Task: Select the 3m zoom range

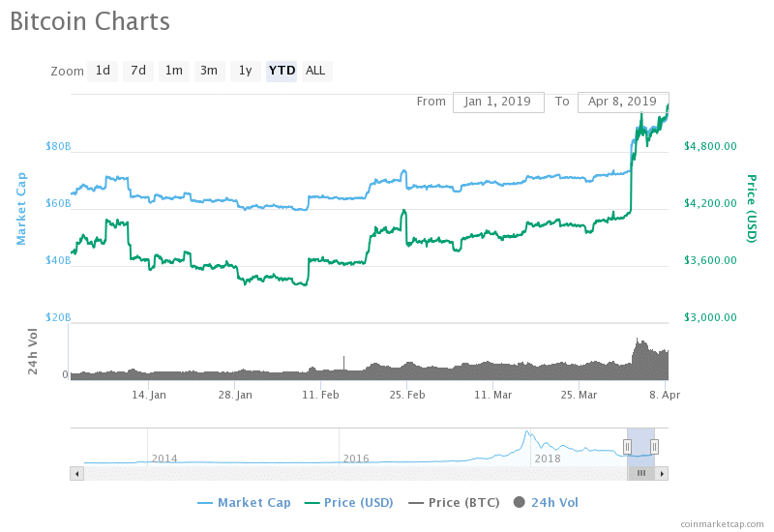Action: (209, 71)
